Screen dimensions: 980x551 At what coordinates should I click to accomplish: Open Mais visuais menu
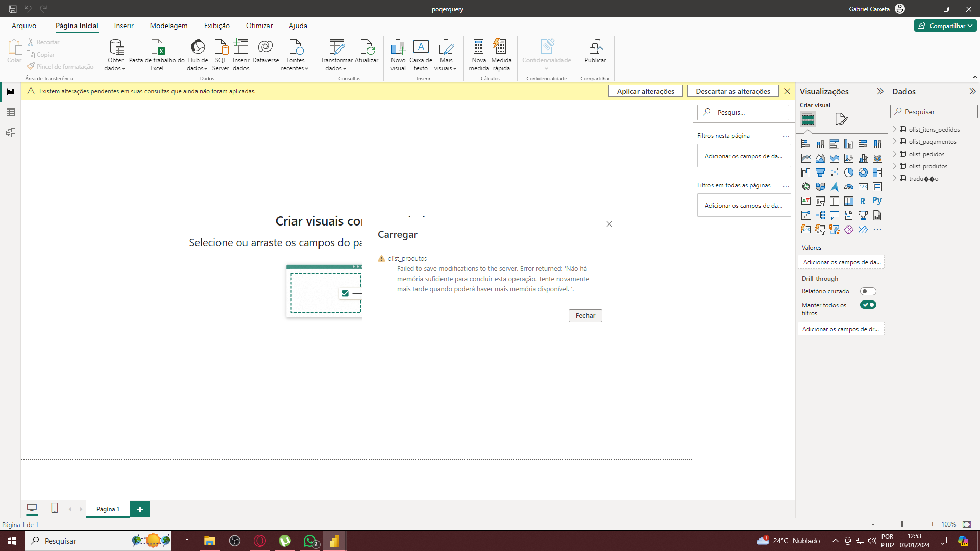click(x=446, y=55)
